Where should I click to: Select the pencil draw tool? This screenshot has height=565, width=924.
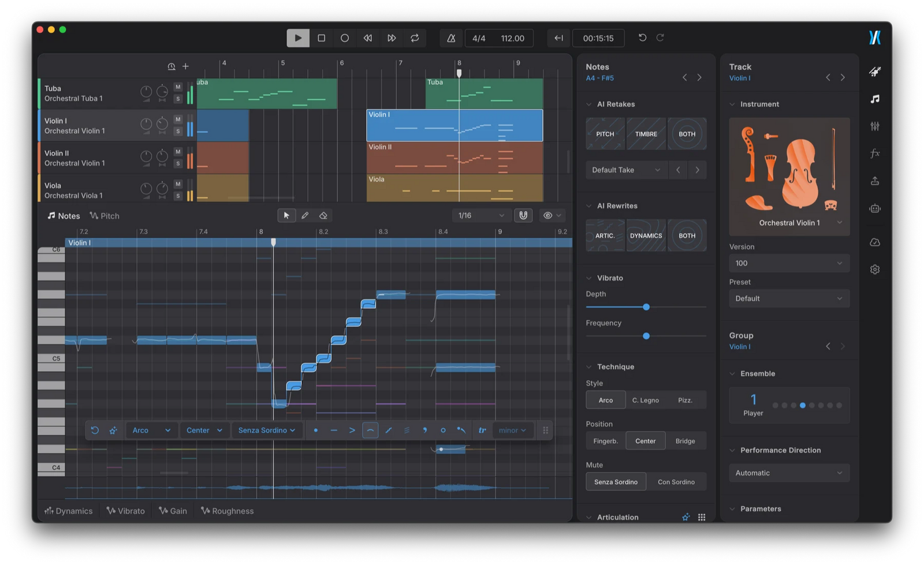pos(305,215)
